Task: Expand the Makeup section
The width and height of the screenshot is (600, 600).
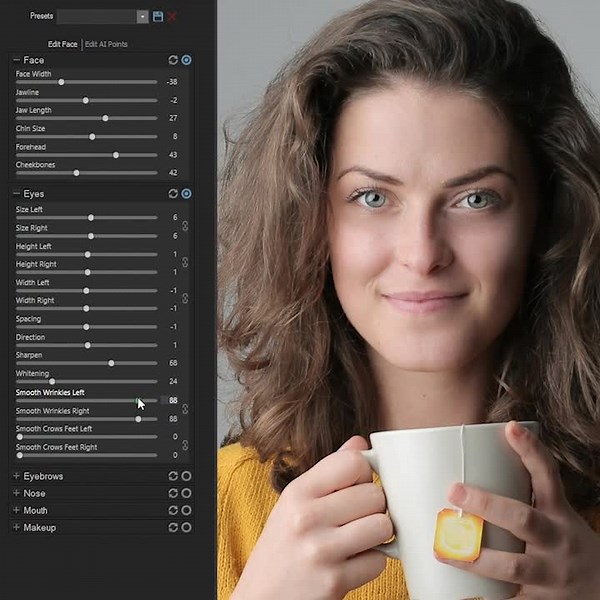Action: [x=16, y=527]
